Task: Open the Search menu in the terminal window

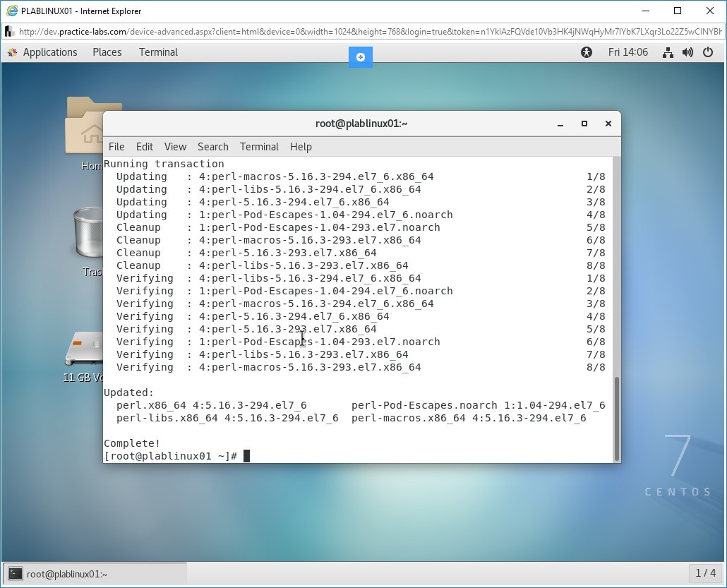Action: [x=212, y=147]
